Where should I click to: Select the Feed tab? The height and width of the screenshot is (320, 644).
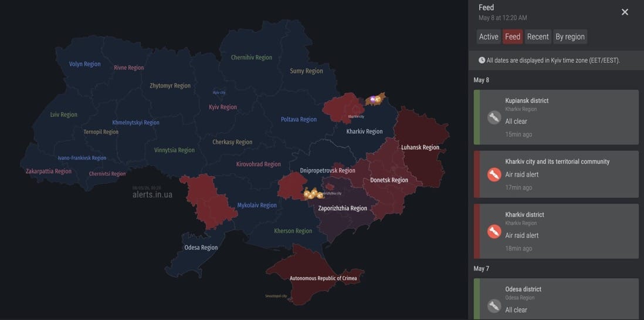click(x=513, y=36)
